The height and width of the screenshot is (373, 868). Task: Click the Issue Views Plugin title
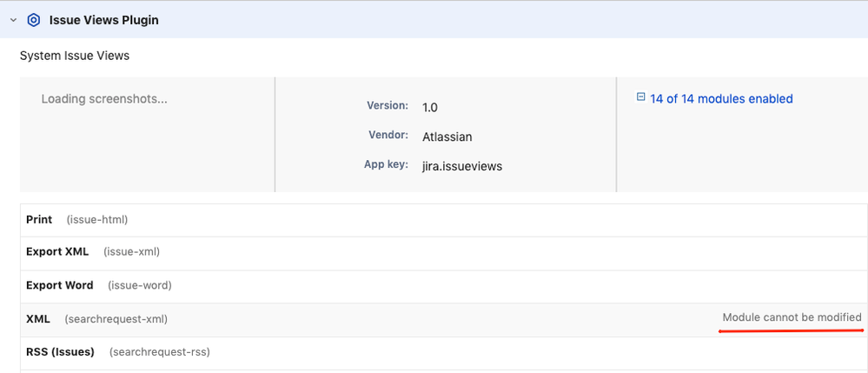[104, 21]
